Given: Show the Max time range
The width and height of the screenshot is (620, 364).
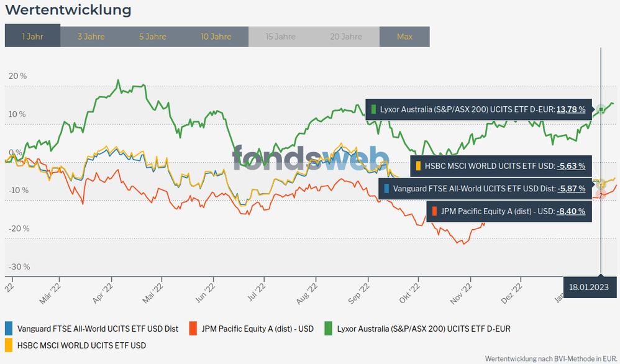Looking at the screenshot, I should pos(404,36).
